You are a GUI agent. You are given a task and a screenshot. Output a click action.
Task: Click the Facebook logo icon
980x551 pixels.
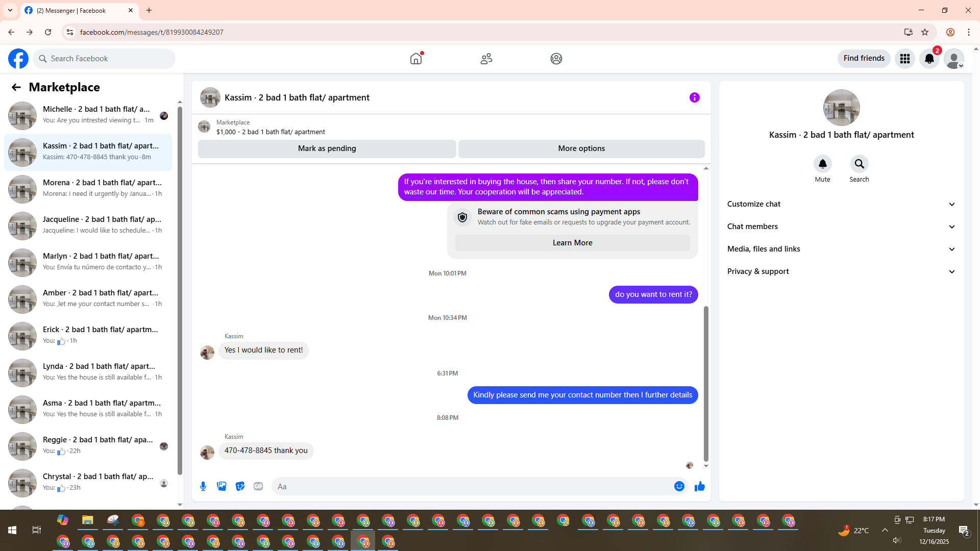(18, 59)
